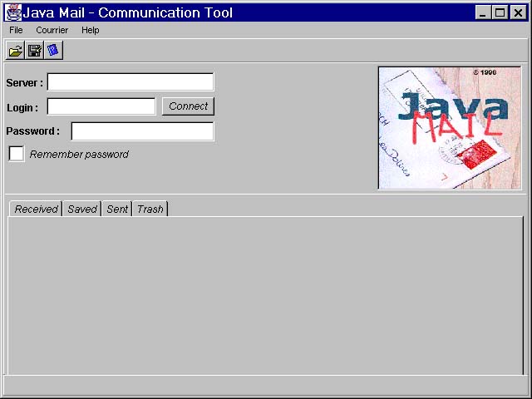Open the Courrier menu
The width and height of the screenshot is (532, 399).
click(52, 30)
